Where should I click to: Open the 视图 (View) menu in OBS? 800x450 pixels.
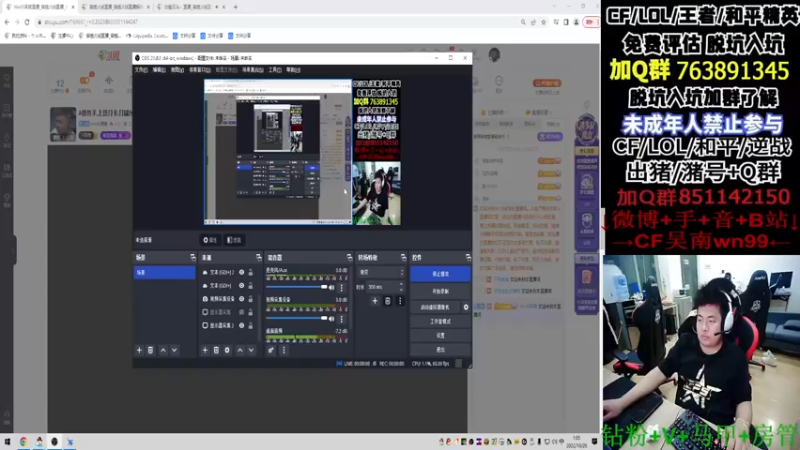(x=177, y=70)
